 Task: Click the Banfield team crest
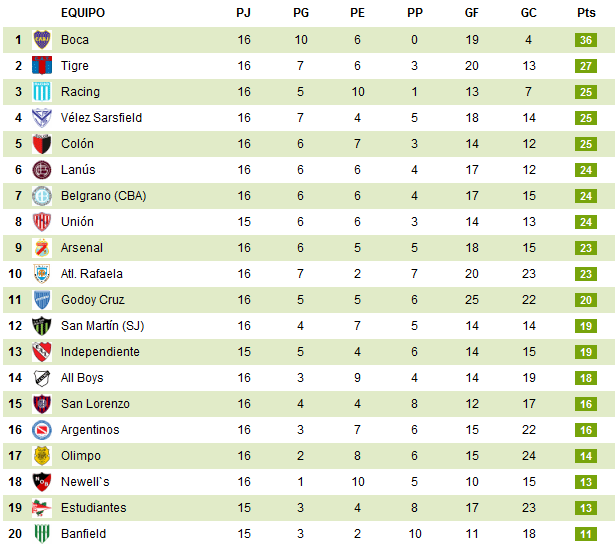(42, 534)
